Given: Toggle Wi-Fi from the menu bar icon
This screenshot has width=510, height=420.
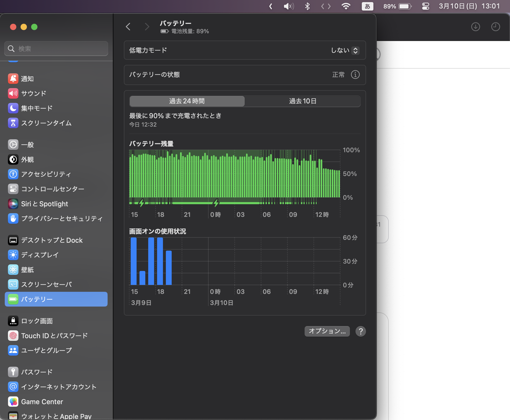Looking at the screenshot, I should point(346,6).
